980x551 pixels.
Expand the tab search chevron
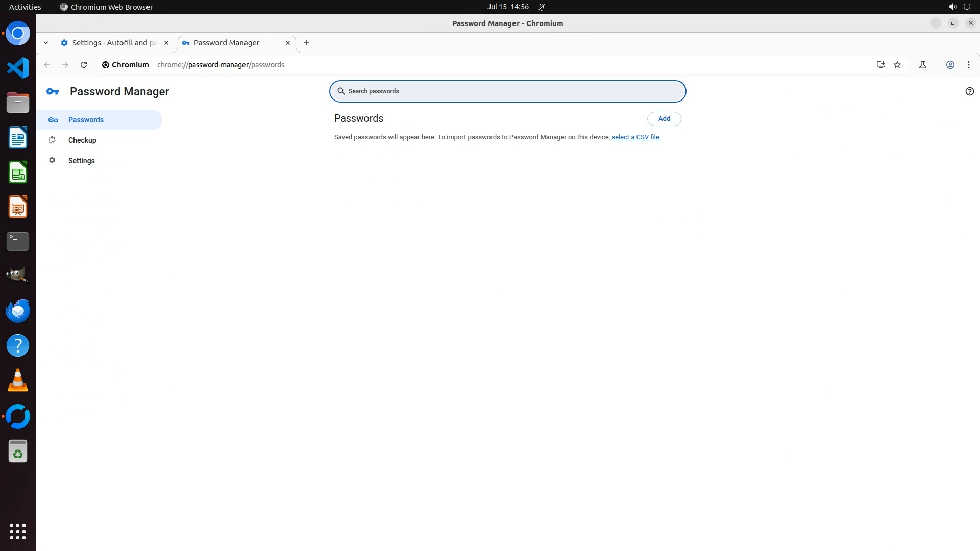[46, 43]
